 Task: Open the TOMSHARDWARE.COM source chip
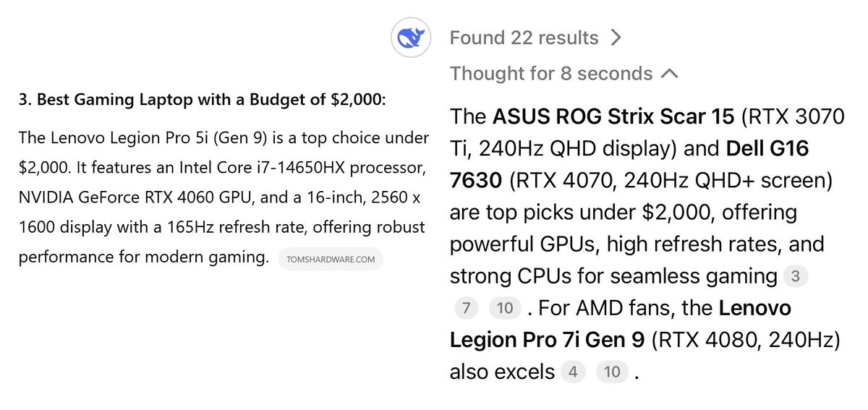pyautogui.click(x=331, y=260)
